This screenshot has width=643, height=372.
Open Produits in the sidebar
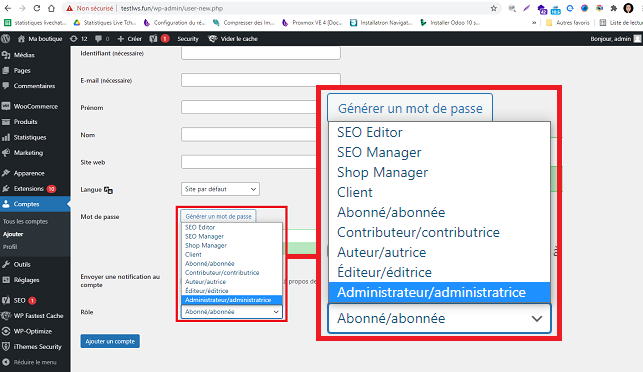coord(25,122)
